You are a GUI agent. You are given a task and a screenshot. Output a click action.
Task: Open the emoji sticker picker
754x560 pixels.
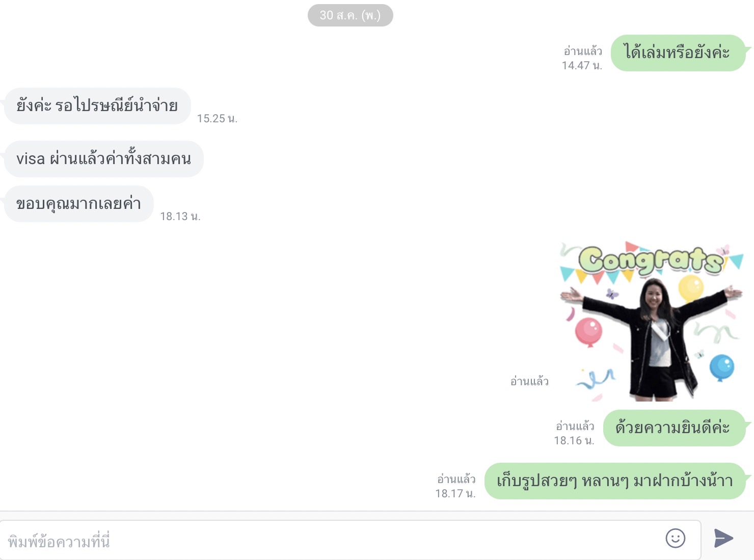coord(676,538)
